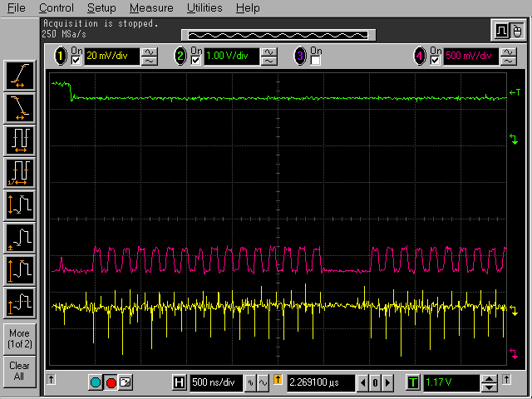
Task: Click the green trigger level T marker
Action: pos(515,92)
